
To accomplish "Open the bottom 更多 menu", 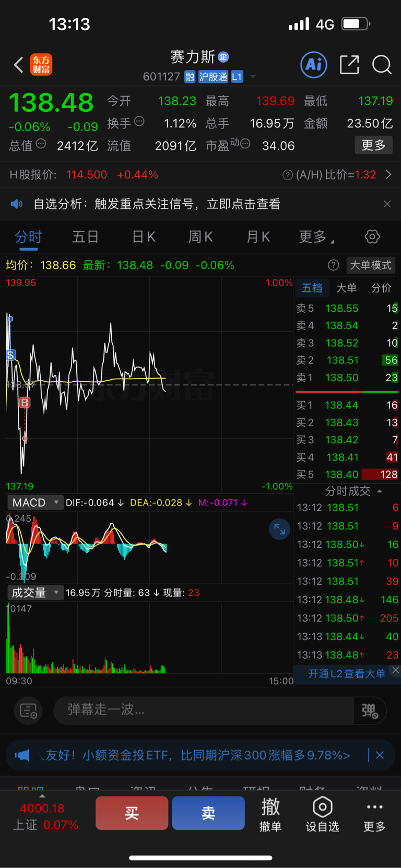I will click(374, 815).
